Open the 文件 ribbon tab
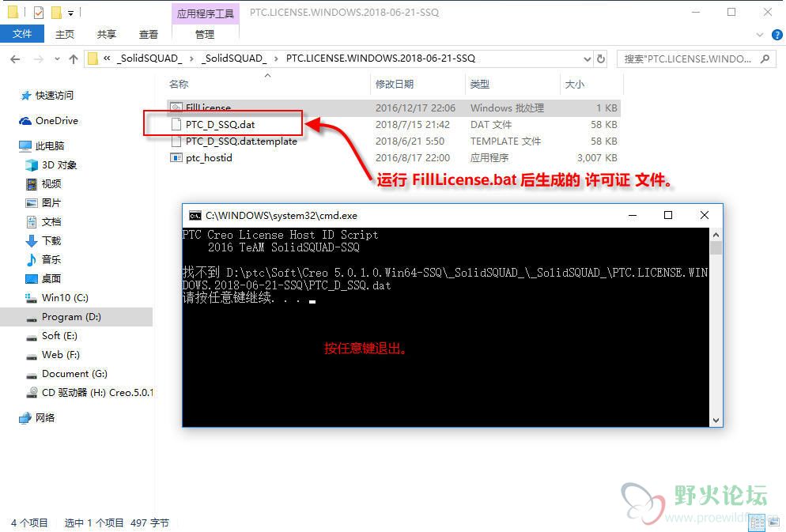786x532 pixels. pyautogui.click(x=22, y=34)
